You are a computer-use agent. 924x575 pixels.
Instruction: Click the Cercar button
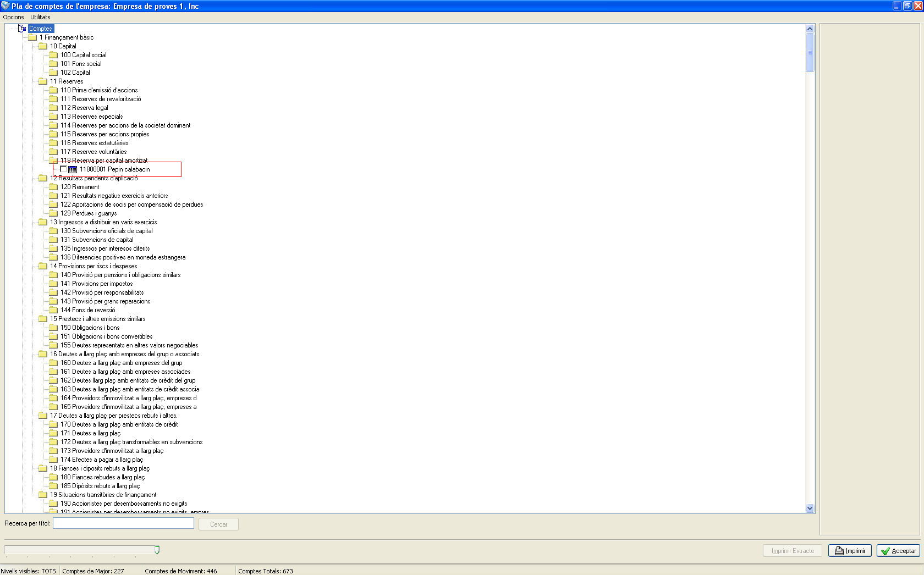pos(218,524)
